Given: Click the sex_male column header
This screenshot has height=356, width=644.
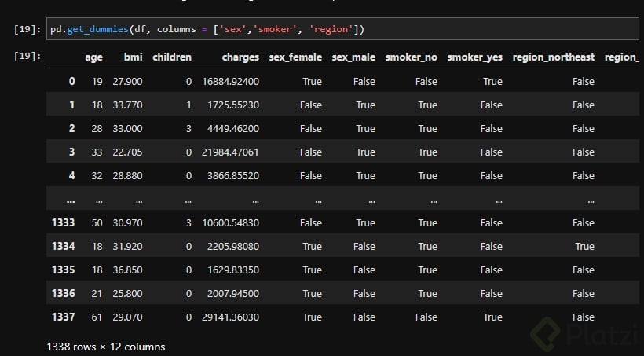Looking at the screenshot, I should (353, 57).
